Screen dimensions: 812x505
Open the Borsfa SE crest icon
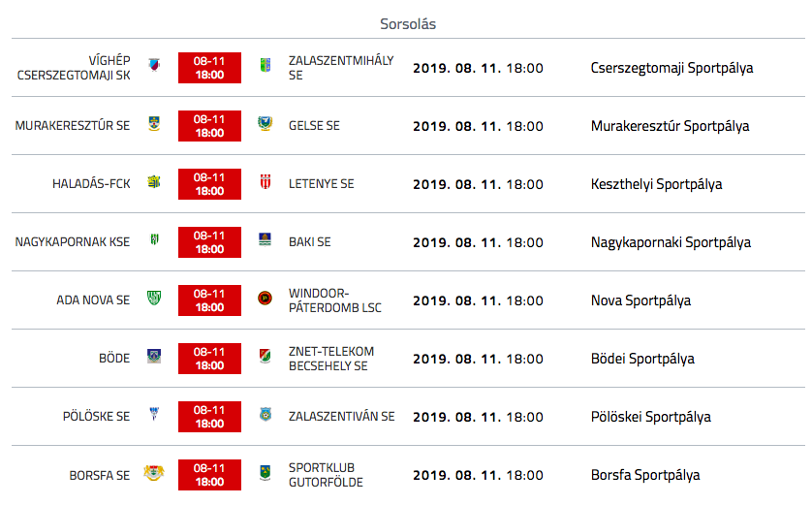click(x=154, y=472)
